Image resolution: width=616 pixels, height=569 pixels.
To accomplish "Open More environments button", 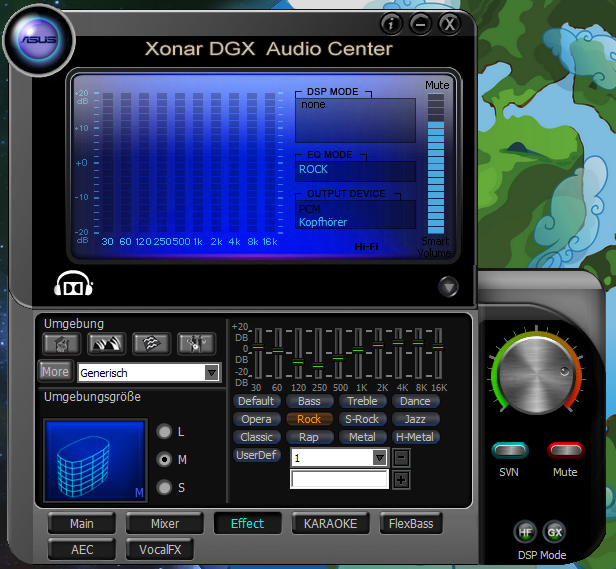I will tap(55, 371).
